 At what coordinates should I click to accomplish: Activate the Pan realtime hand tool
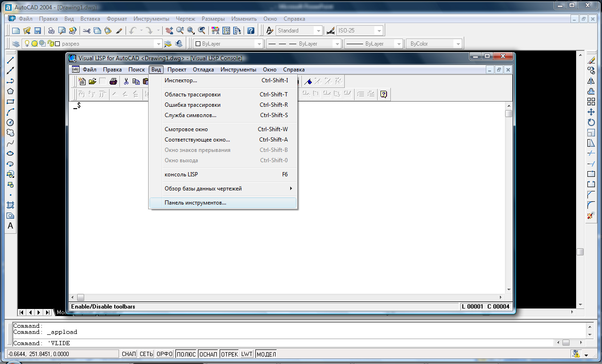pyautogui.click(x=170, y=31)
